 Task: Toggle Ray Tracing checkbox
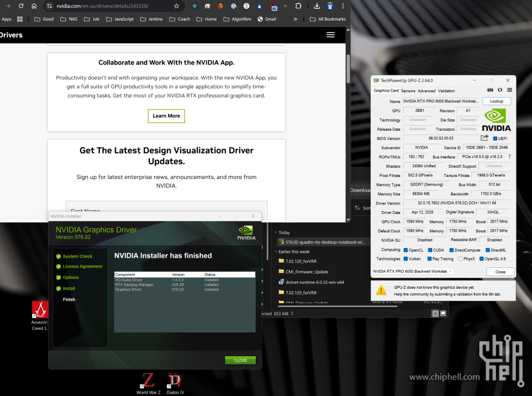(x=429, y=259)
